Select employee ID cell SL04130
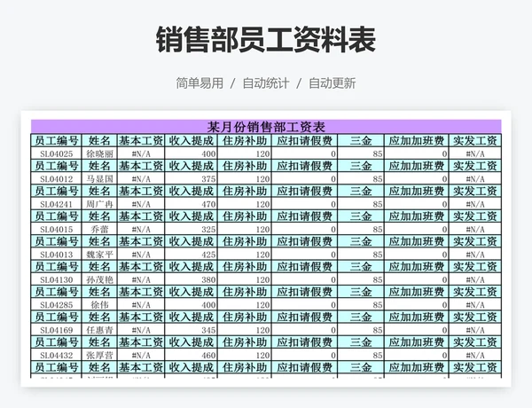532x408 pixels. click(57, 279)
